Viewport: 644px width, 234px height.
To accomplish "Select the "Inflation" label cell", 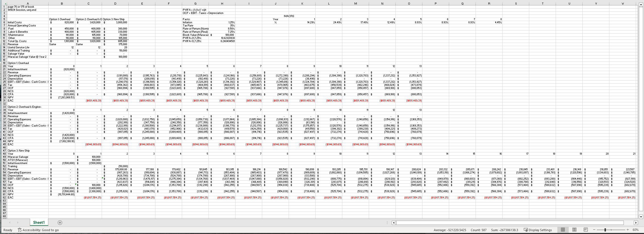I will tap(195, 22).
